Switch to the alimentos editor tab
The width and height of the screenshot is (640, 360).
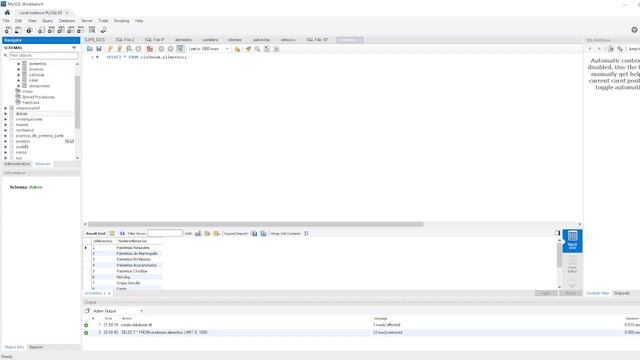pyautogui.click(x=183, y=40)
